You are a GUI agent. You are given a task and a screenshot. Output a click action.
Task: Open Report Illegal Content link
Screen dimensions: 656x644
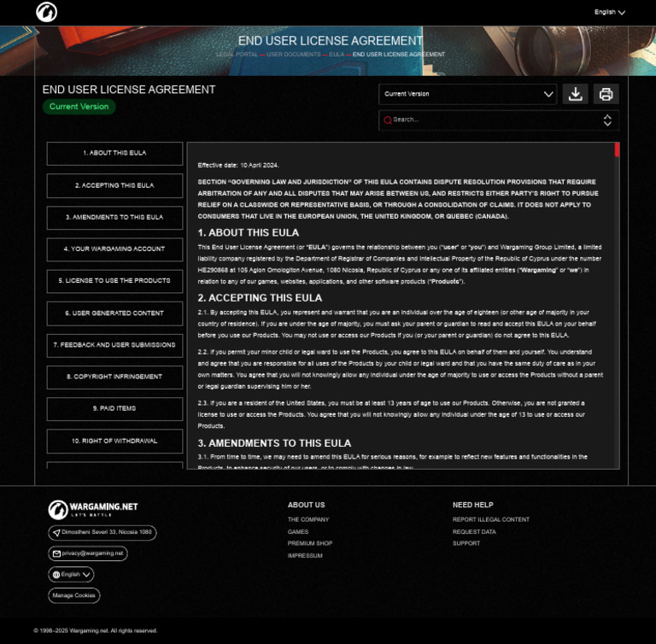click(491, 519)
